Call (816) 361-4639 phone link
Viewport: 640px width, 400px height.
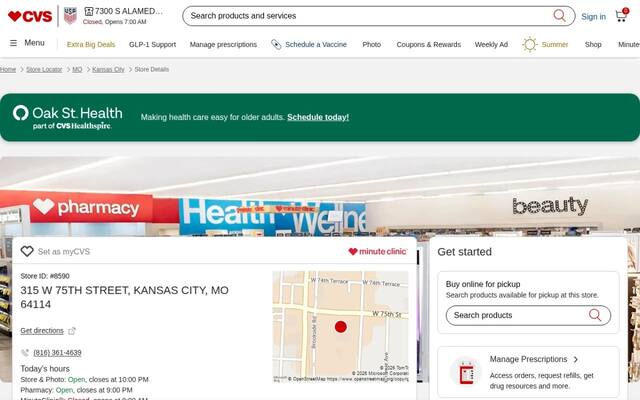pyautogui.click(x=57, y=353)
